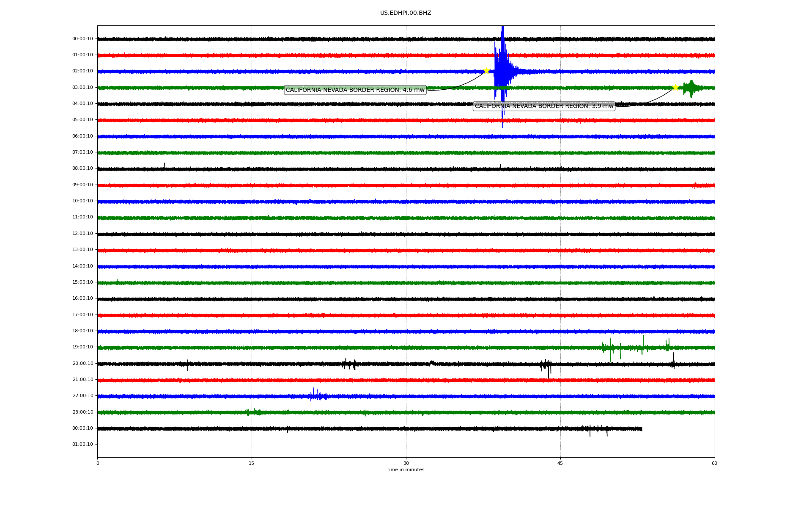This screenshot has width=812, height=508.
Task: Click the x-axis tick label 30
Action: coord(406,463)
